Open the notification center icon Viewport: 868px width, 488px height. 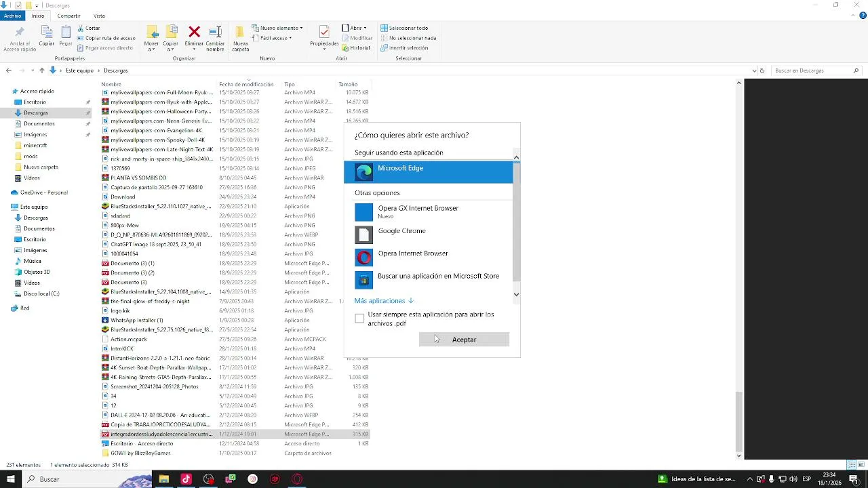pos(854,479)
